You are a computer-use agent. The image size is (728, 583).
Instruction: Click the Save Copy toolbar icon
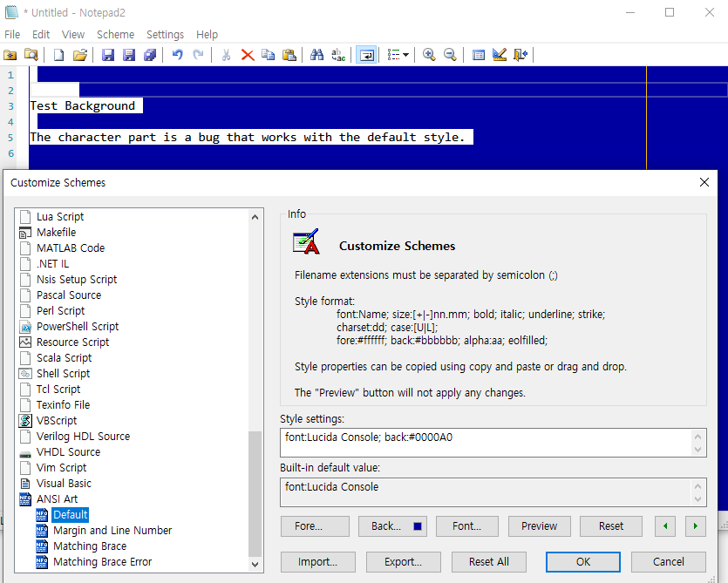(x=150, y=55)
